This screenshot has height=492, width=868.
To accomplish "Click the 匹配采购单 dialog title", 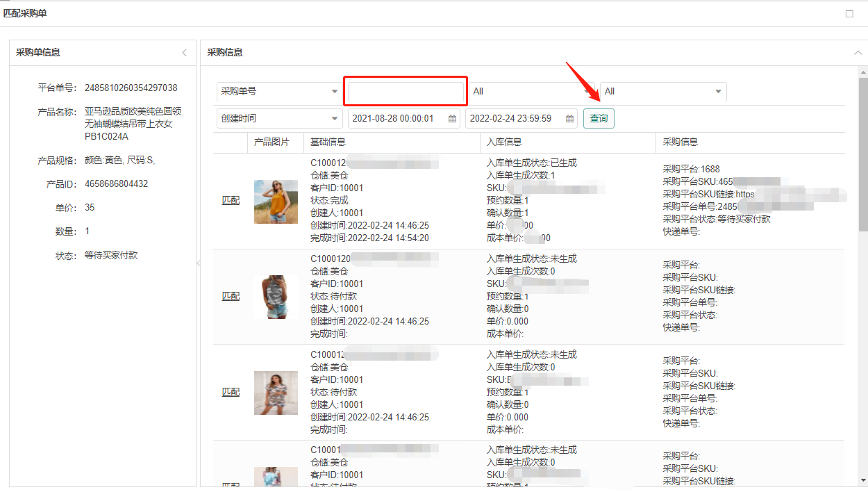I will [x=26, y=13].
